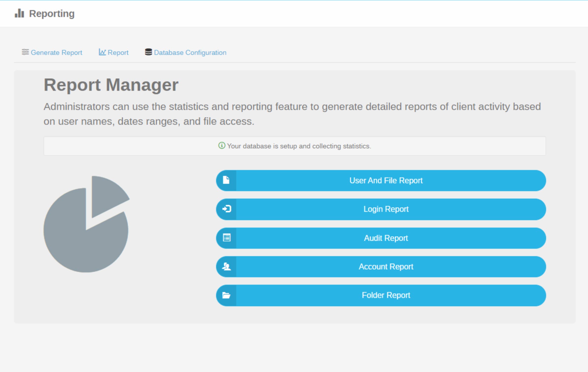The image size is (588, 372).
Task: Open the Account Report
Action: point(381,267)
